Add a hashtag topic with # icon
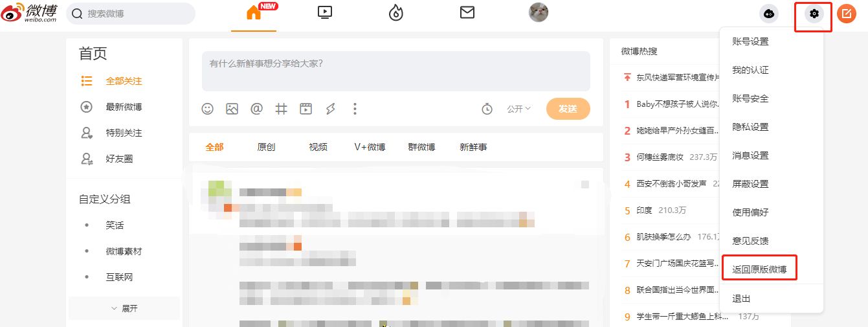Screen dimensions: 868x327 281,109
